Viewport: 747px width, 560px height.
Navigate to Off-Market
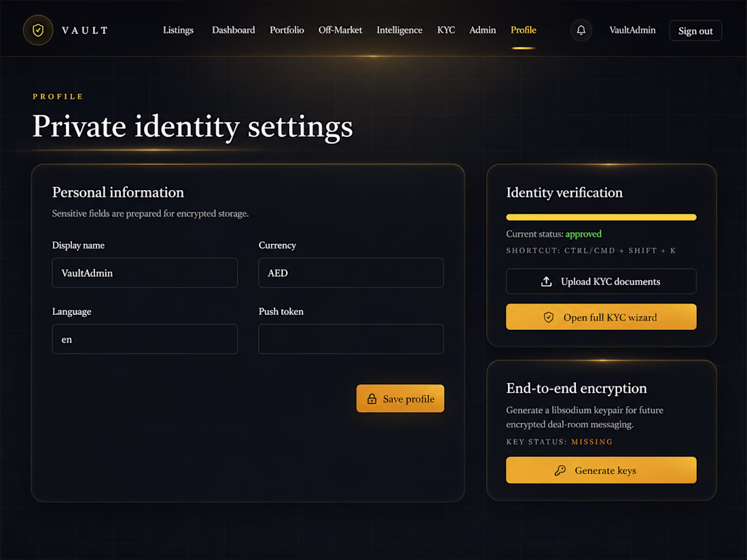pos(340,30)
